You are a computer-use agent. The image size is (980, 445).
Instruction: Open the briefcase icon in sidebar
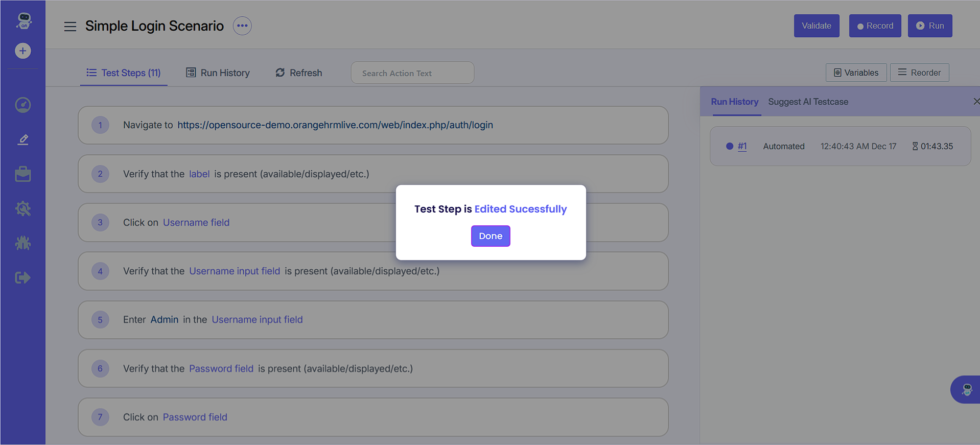tap(23, 174)
